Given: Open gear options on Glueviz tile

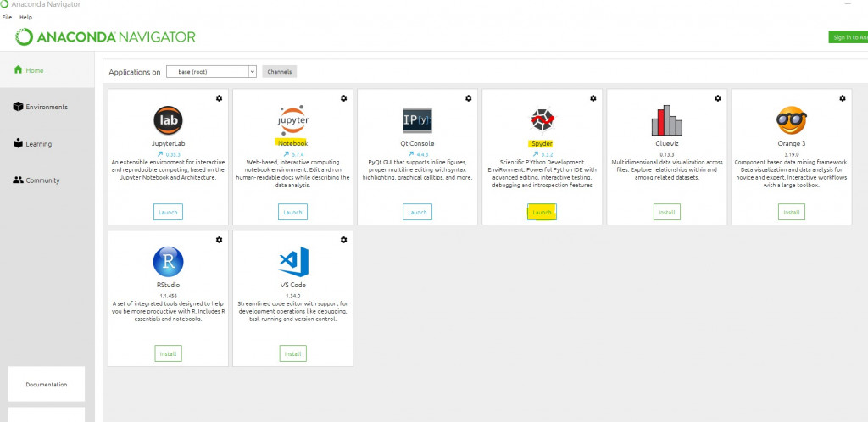Looking at the screenshot, I should 718,98.
